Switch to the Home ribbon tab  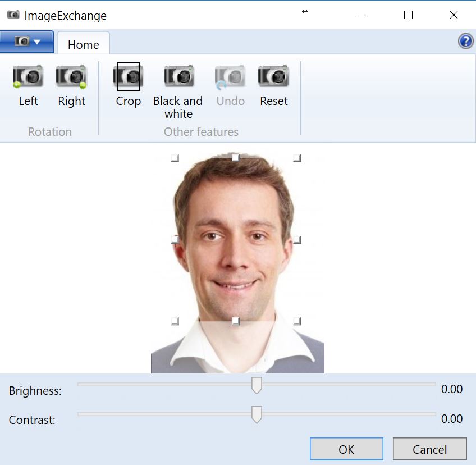coord(83,45)
